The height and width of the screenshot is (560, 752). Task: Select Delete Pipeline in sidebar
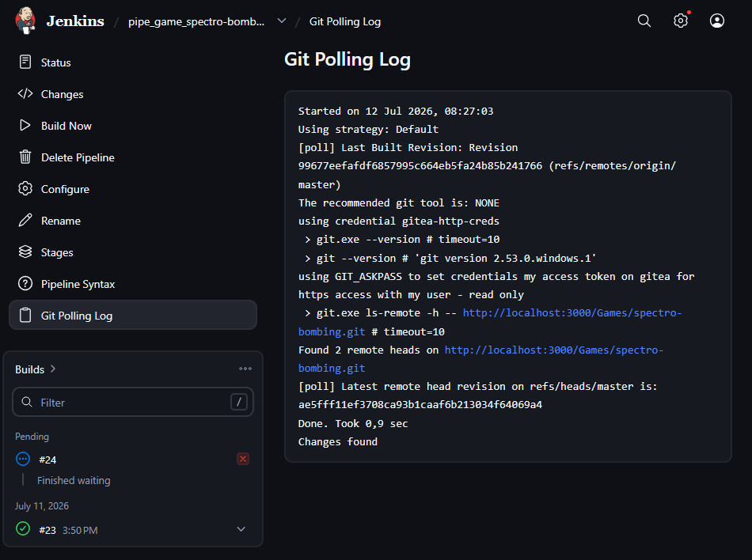133,157
